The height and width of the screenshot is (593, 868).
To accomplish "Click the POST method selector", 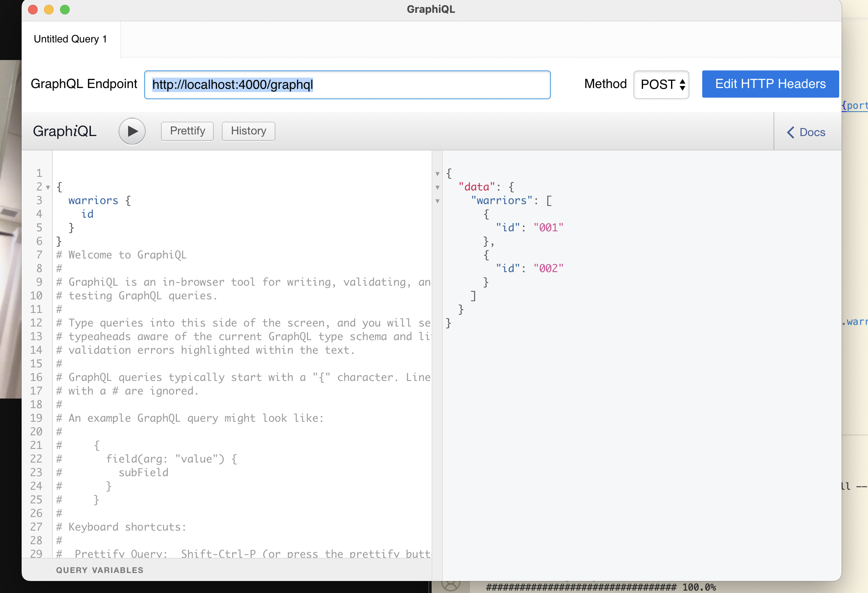I will point(662,84).
